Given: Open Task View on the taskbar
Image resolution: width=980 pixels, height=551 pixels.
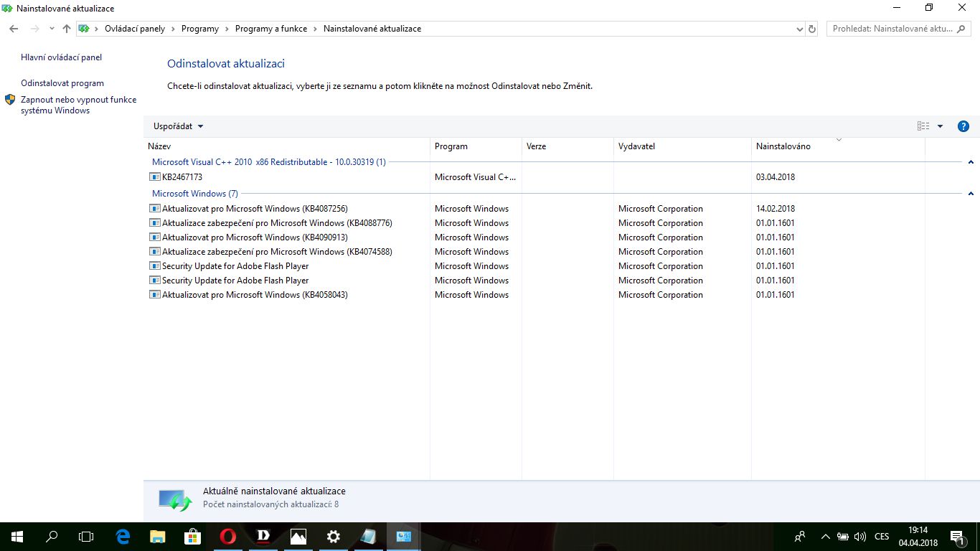Looking at the screenshot, I should 86,536.
